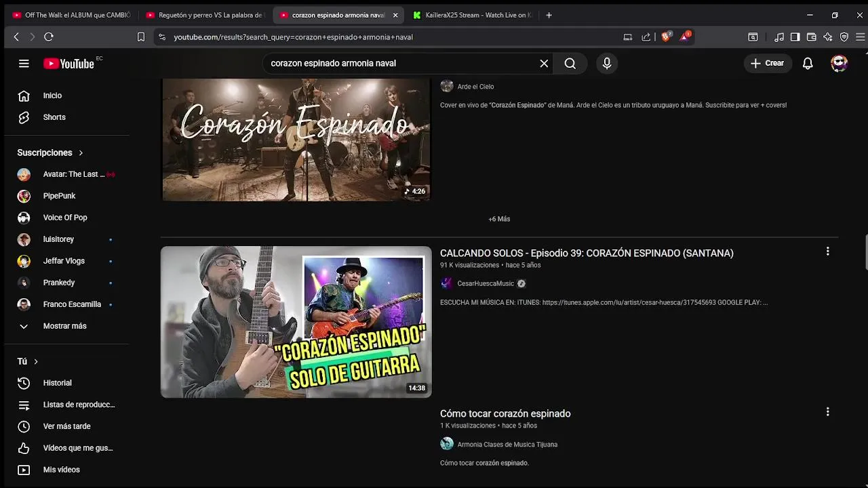The height and width of the screenshot is (488, 868).
Task: Open the YouTube hamburger guide menu
Action: [x=24, y=63]
